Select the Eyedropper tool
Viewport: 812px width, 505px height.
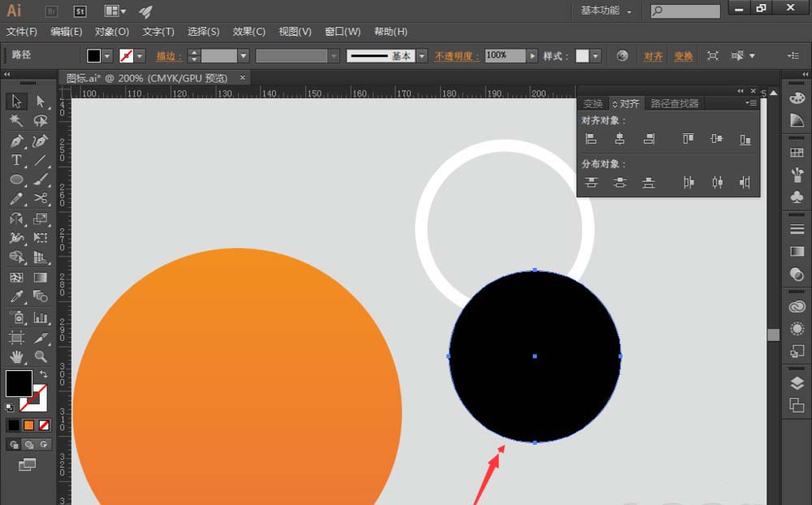pos(16,297)
